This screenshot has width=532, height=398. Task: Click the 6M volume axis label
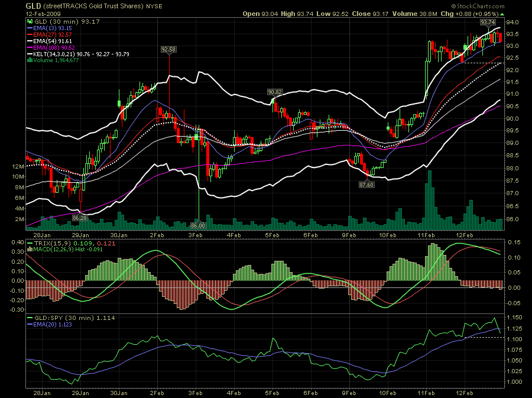pos(20,198)
